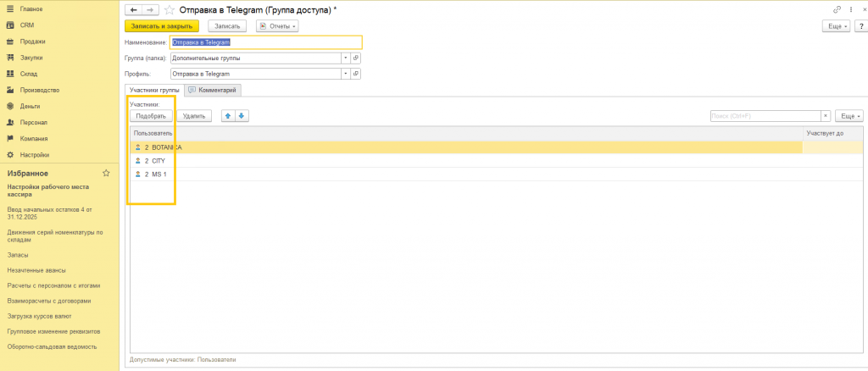This screenshot has height=371, width=868.
Task: Open the main menu hamburger icon
Action: (x=10, y=8)
